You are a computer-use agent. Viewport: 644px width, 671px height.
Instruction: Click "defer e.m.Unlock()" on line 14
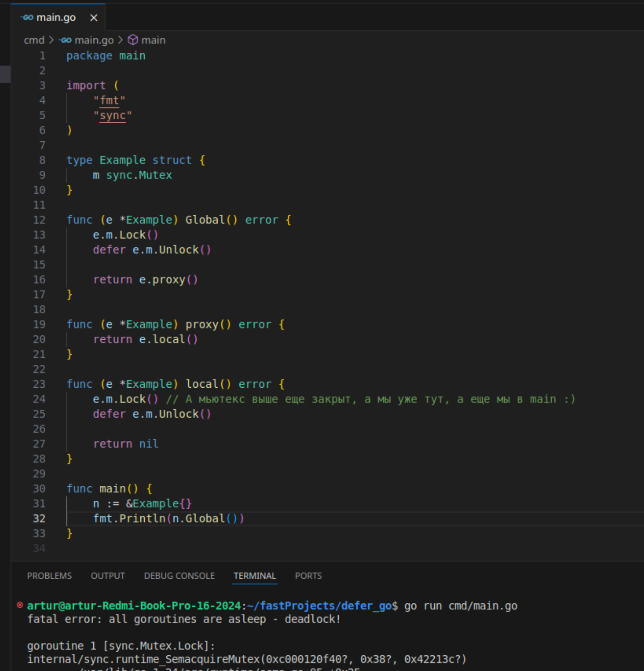pos(152,250)
